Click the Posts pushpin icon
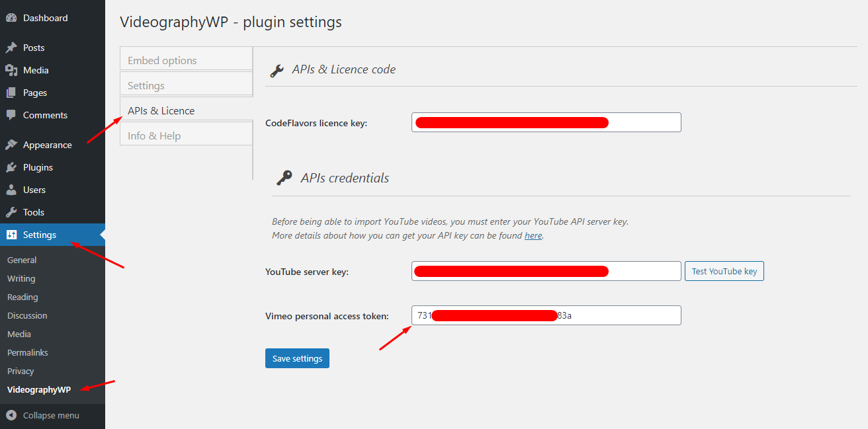Image resolution: width=868 pixels, height=429 pixels. click(11, 48)
